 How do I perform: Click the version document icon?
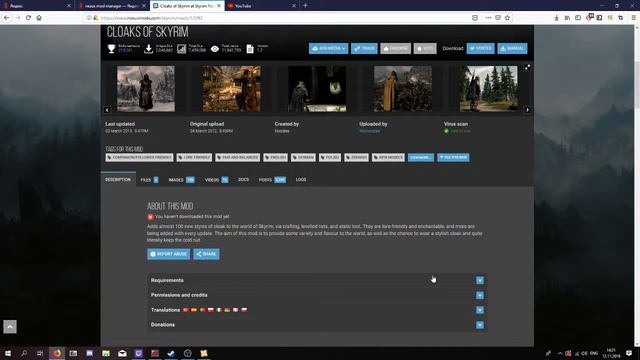point(250,49)
